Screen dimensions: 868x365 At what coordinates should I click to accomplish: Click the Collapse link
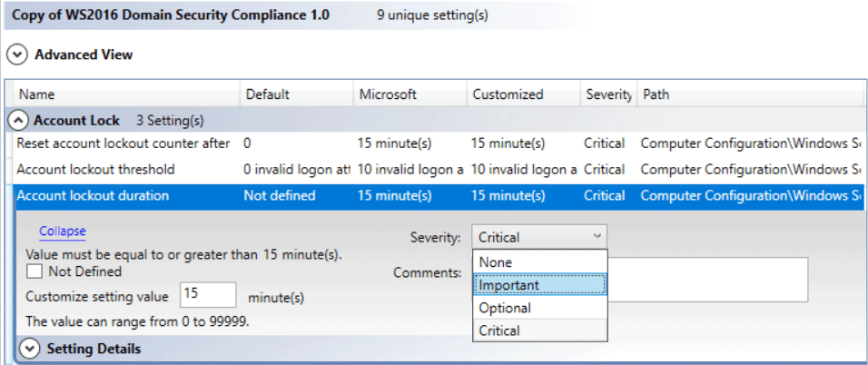click(x=63, y=232)
